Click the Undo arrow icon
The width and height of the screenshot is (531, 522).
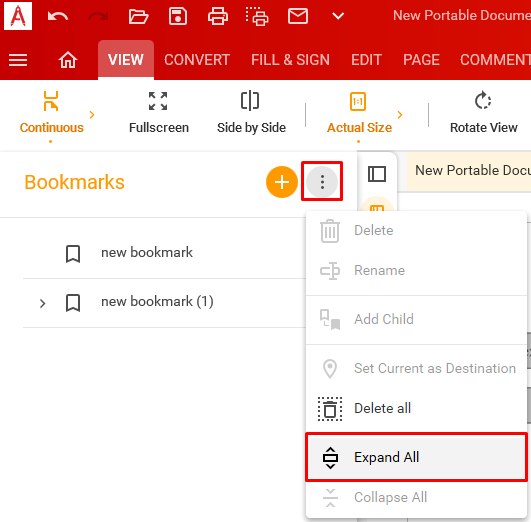pos(58,16)
